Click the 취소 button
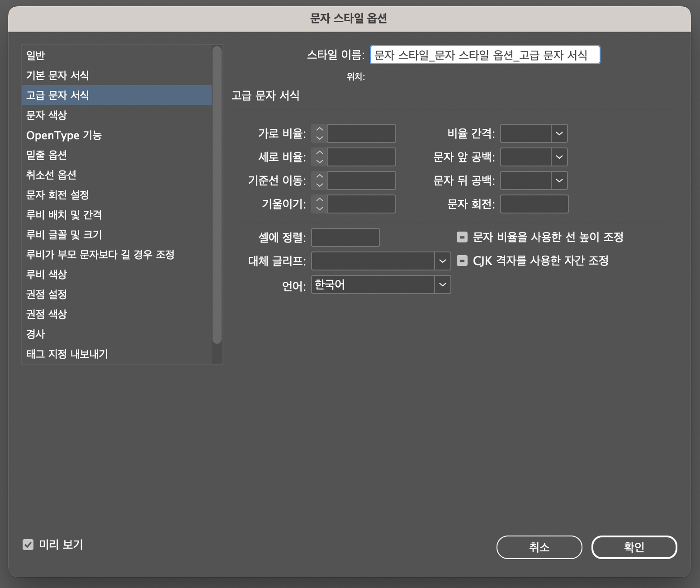This screenshot has width=700, height=588. (539, 547)
